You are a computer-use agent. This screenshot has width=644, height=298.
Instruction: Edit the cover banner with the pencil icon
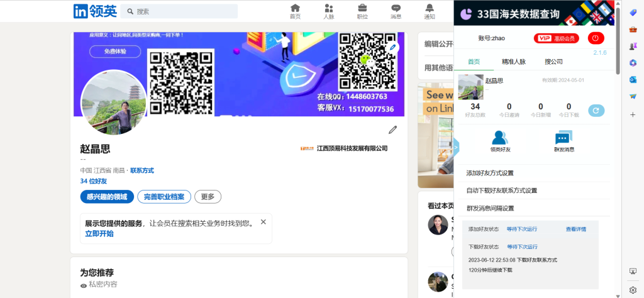click(393, 47)
